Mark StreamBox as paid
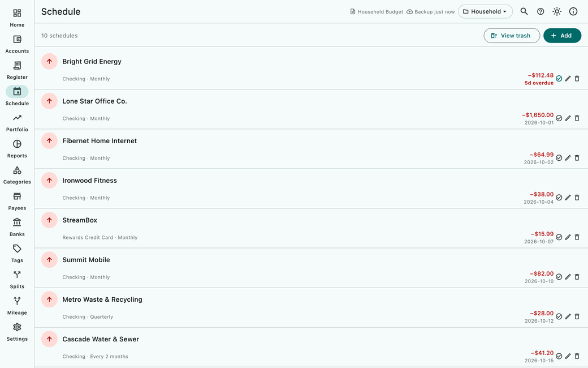 coord(559,237)
